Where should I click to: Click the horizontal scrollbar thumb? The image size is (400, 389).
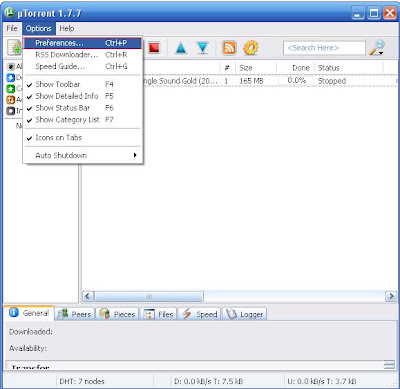(x=149, y=296)
